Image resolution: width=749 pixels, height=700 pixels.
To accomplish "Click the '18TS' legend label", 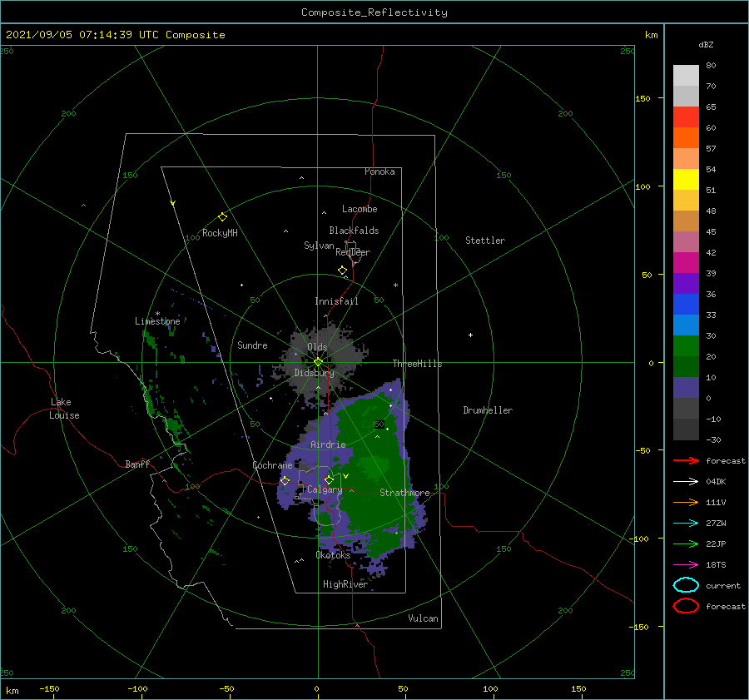I will pos(716,565).
